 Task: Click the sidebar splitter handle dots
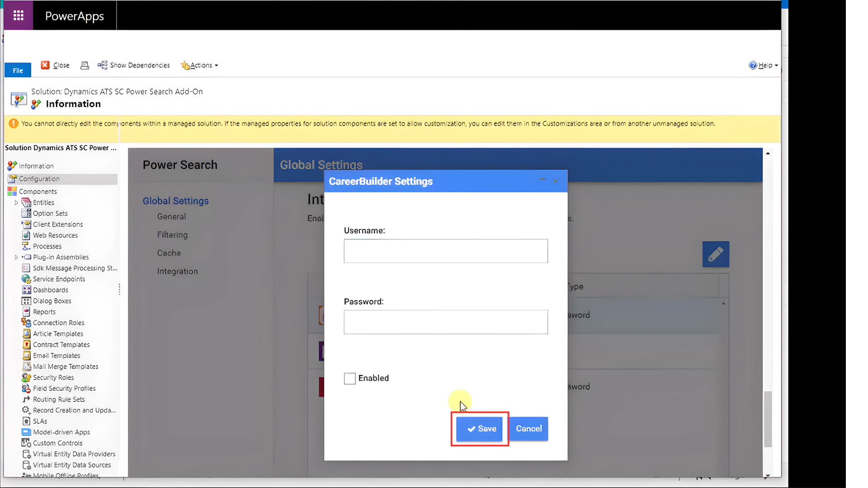tap(119, 290)
